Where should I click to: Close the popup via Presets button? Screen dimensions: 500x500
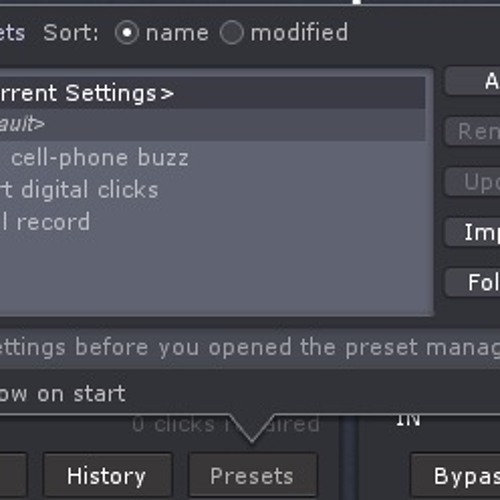click(253, 475)
